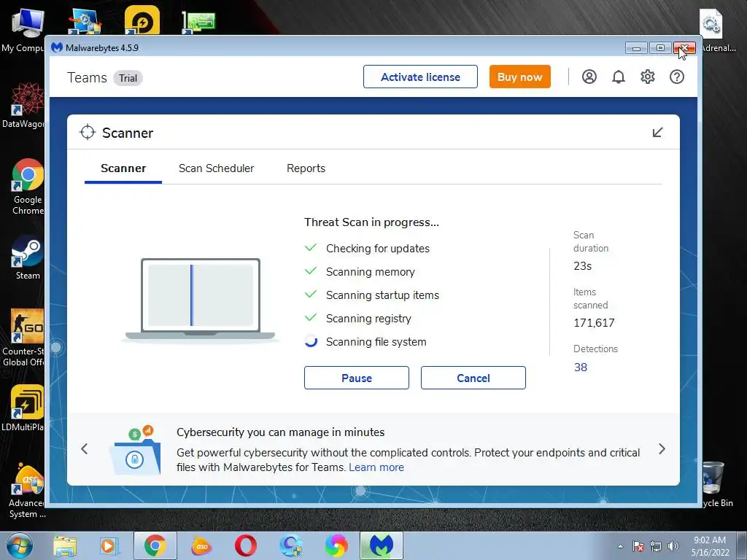The height and width of the screenshot is (560, 747).
Task: Switch to the Scanner tab
Action: [x=123, y=168]
